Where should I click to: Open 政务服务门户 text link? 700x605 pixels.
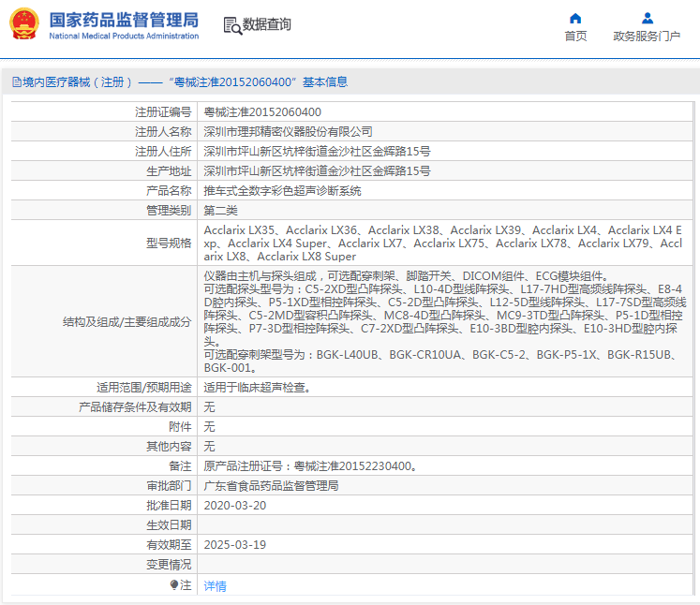tap(647, 37)
